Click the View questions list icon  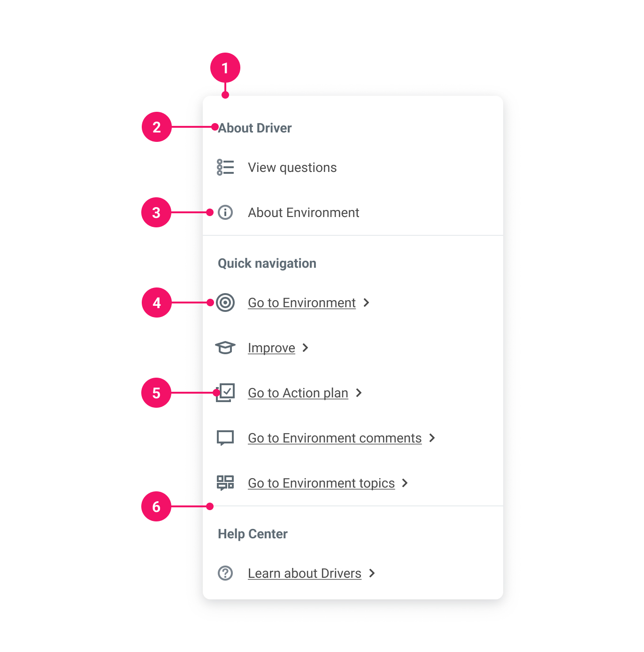point(225,167)
